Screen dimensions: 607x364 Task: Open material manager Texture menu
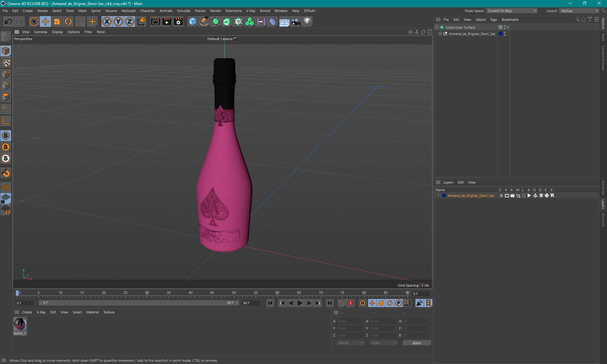tap(109, 312)
